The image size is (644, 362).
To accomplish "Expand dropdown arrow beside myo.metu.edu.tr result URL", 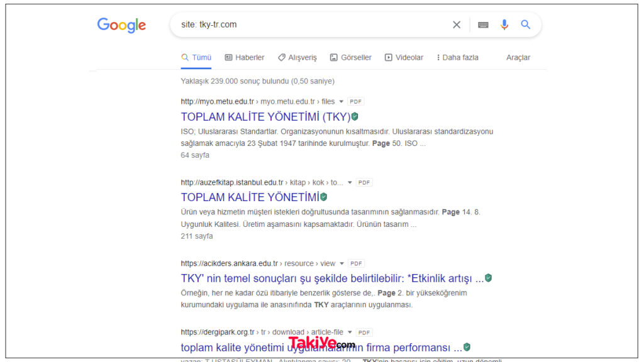I will 341,101.
